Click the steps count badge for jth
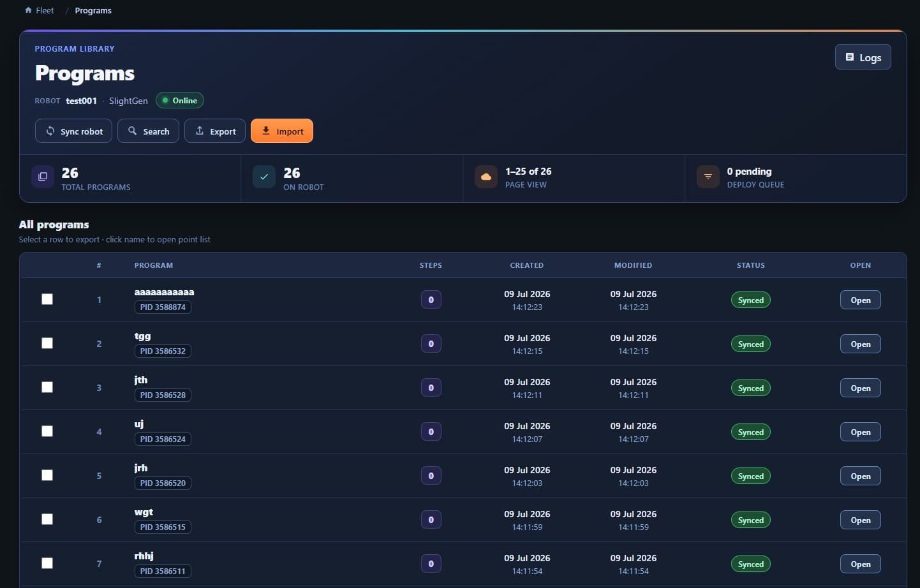The image size is (920, 588). tap(431, 388)
